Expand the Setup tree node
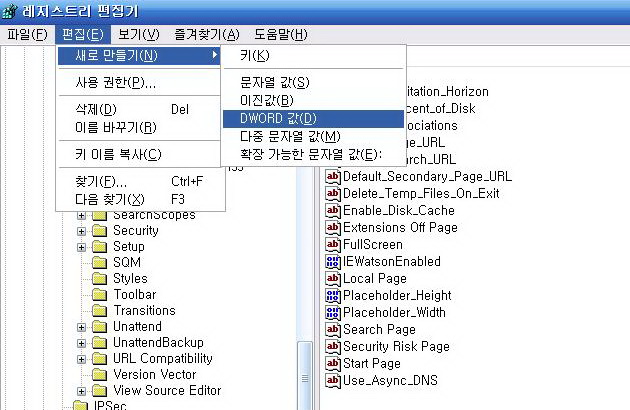 point(82,247)
